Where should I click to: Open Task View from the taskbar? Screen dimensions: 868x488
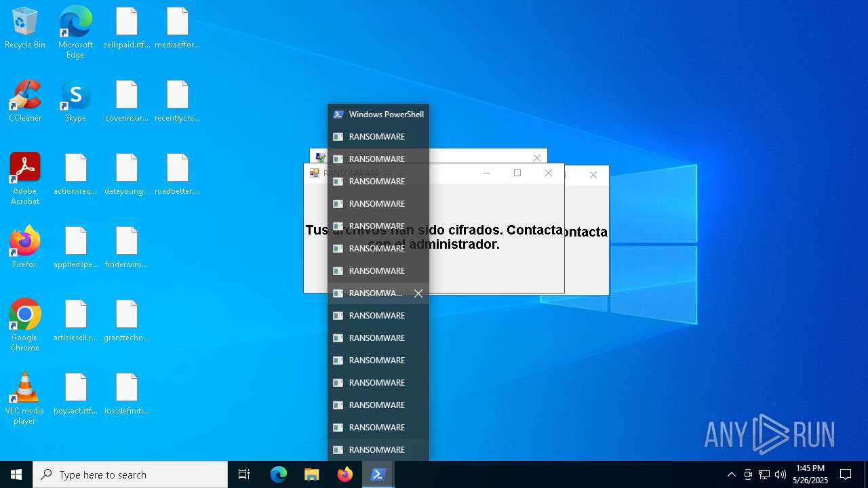click(x=244, y=474)
